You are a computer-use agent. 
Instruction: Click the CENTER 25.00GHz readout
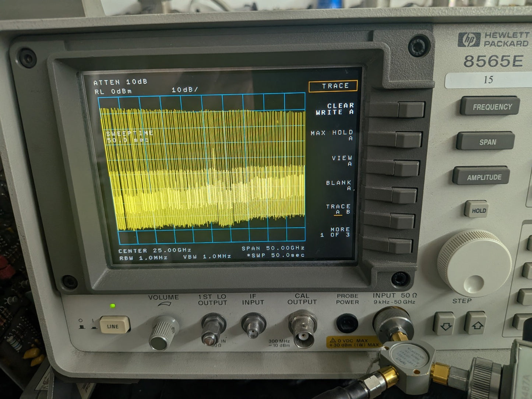click(x=155, y=250)
